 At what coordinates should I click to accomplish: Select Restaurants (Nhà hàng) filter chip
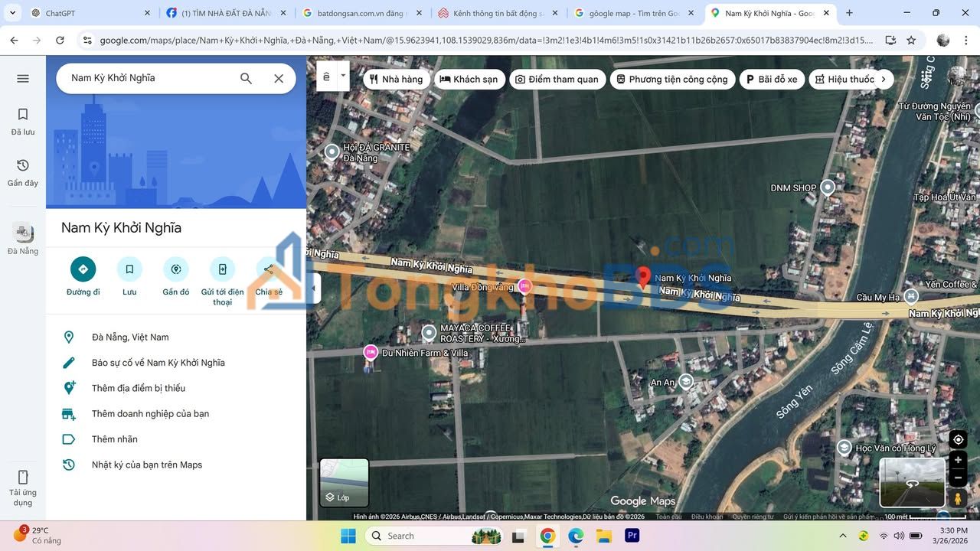click(396, 79)
